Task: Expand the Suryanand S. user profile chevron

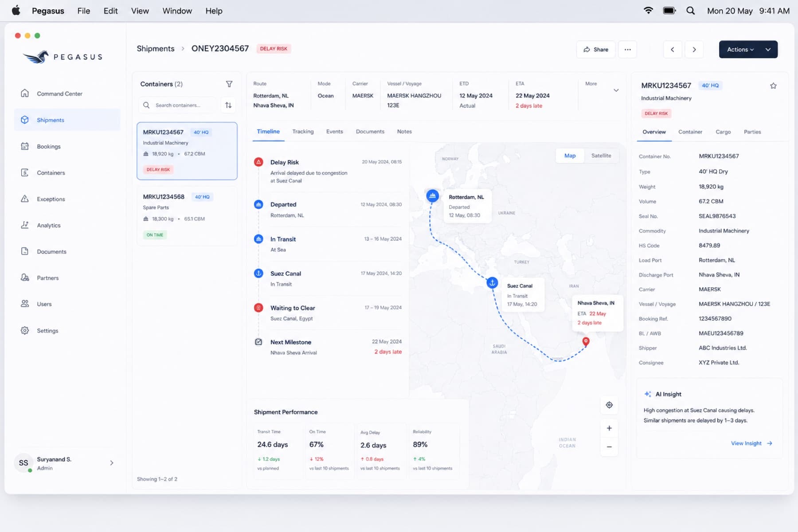Action: click(112, 463)
